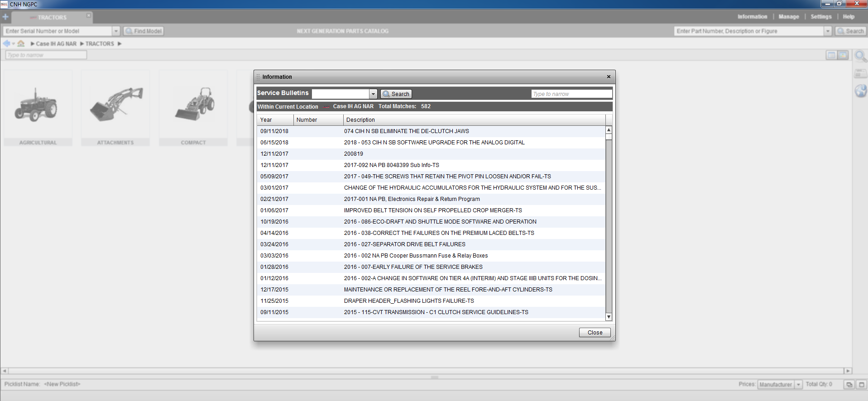
Task: Click the add new tab plus icon
Action: tap(5, 17)
